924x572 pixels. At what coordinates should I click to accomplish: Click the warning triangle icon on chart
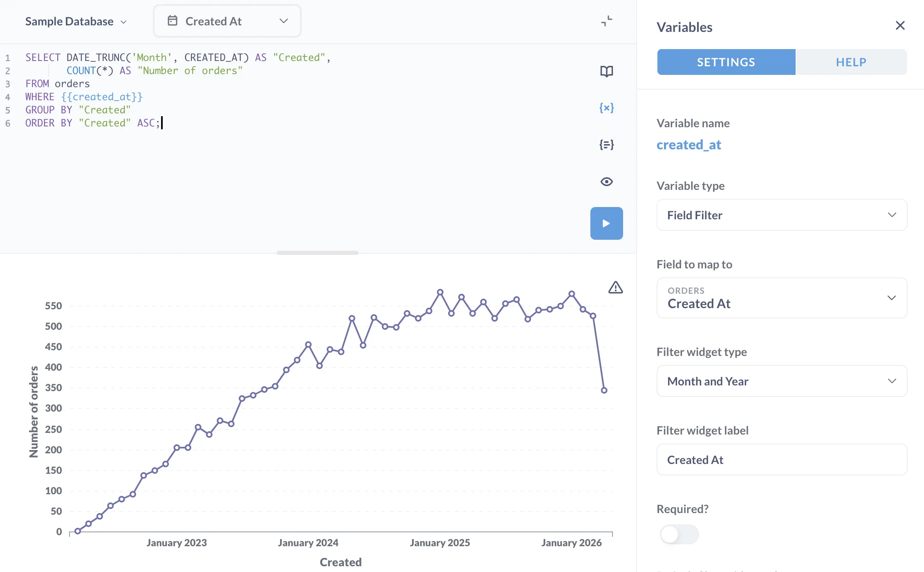click(x=614, y=287)
